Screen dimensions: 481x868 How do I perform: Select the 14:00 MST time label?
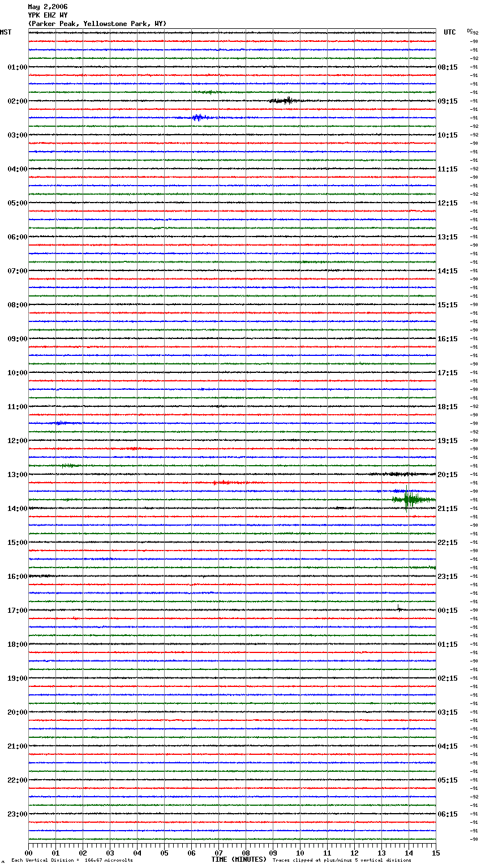pyautogui.click(x=17, y=509)
